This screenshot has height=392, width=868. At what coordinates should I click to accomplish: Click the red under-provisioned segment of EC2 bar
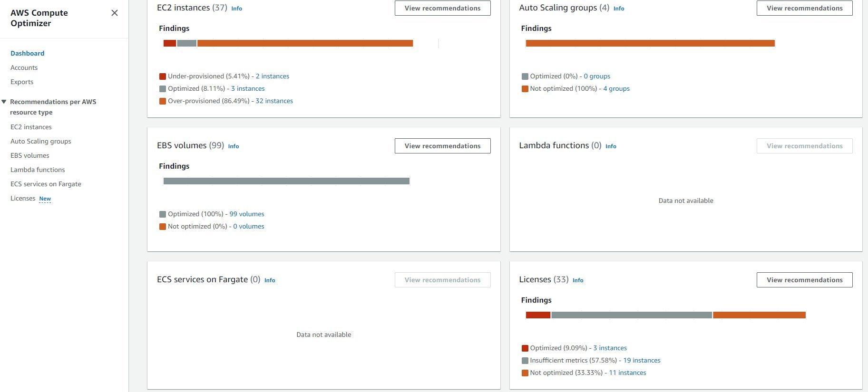pyautogui.click(x=170, y=43)
